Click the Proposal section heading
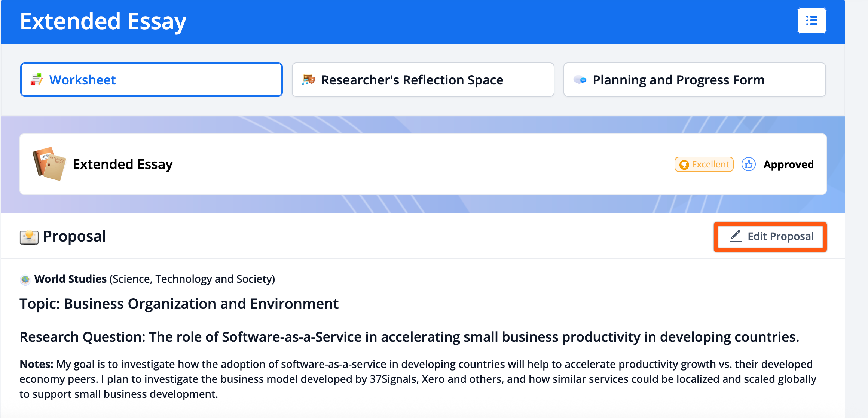 coord(74,236)
